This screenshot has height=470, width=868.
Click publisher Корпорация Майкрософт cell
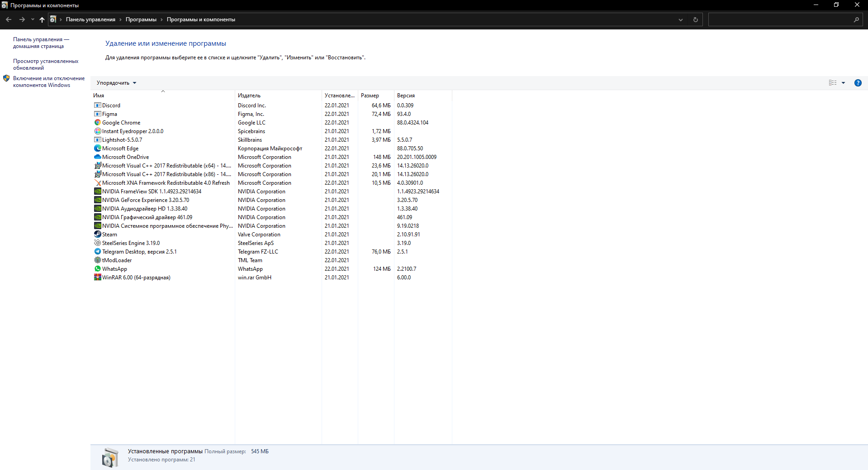tap(270, 149)
